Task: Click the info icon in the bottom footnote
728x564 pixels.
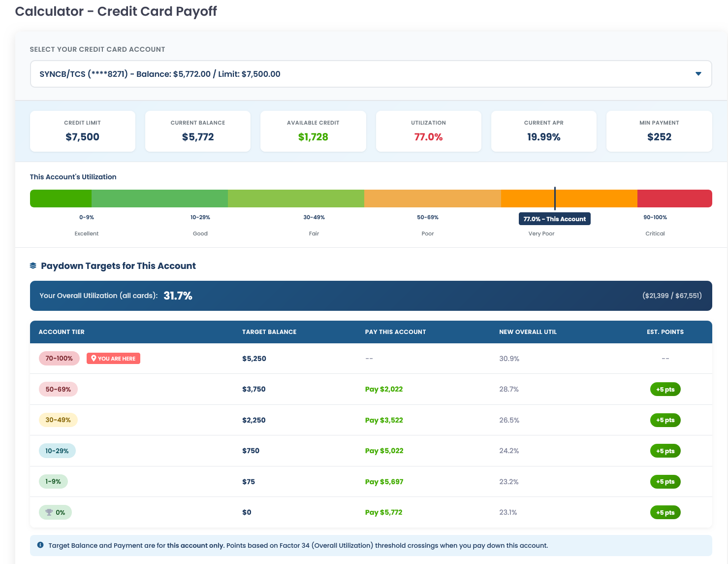Action: coord(41,545)
